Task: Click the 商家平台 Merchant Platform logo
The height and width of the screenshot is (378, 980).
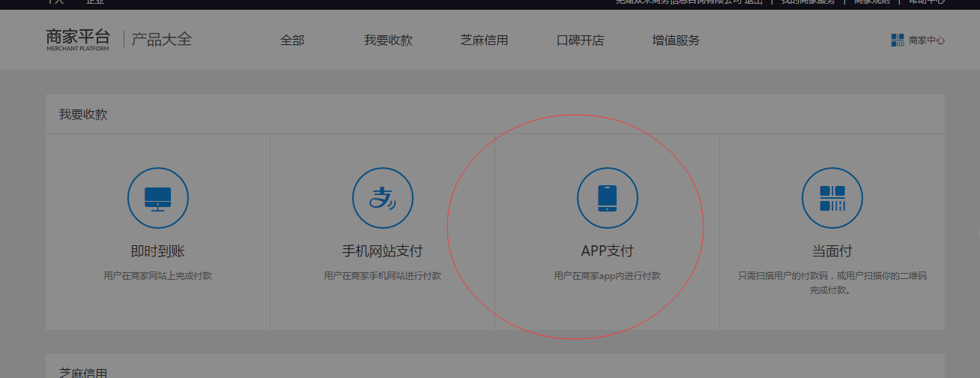Action: click(78, 40)
